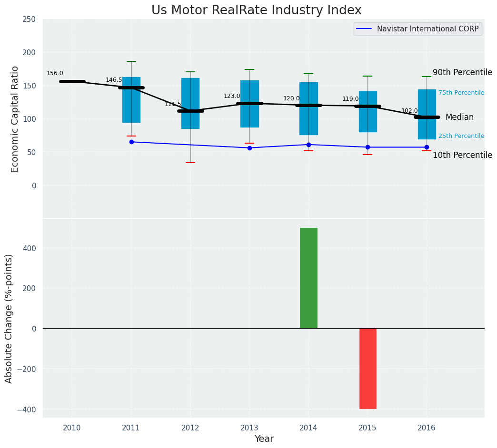Screen dimensions: 497x448
Task: Select the Navistar blue dot at 2014
Action: pos(308,145)
